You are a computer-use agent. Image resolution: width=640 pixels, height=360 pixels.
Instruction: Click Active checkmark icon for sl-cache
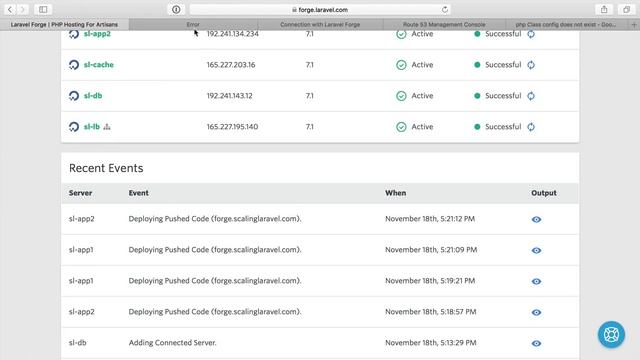tap(401, 65)
